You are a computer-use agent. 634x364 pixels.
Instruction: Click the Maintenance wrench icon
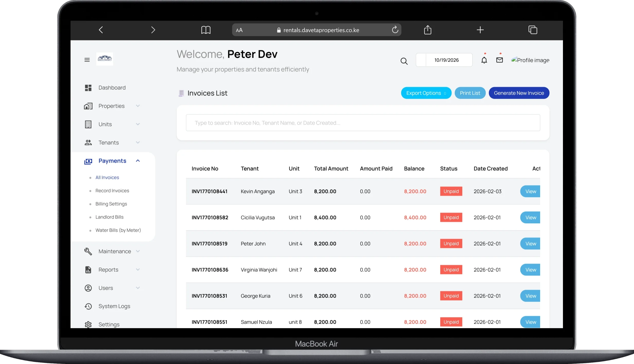click(88, 251)
